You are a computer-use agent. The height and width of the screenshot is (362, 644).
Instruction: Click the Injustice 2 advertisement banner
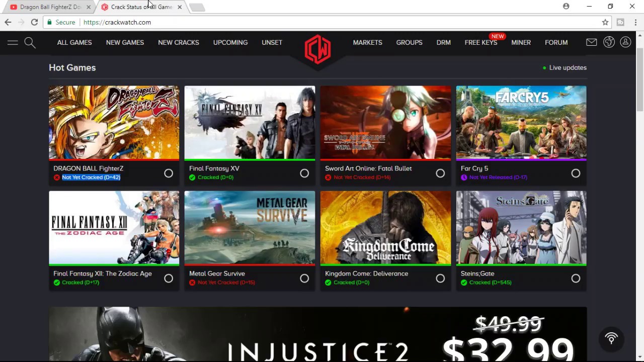click(317, 334)
